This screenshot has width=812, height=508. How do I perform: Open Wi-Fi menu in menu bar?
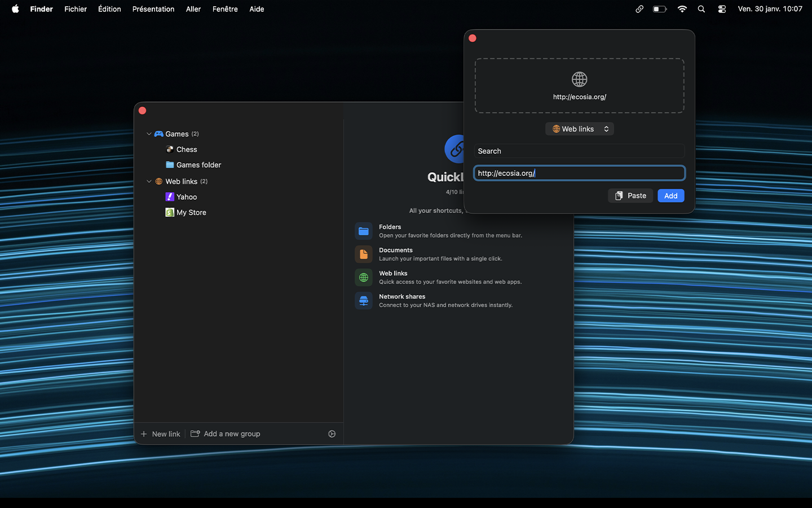click(682, 9)
